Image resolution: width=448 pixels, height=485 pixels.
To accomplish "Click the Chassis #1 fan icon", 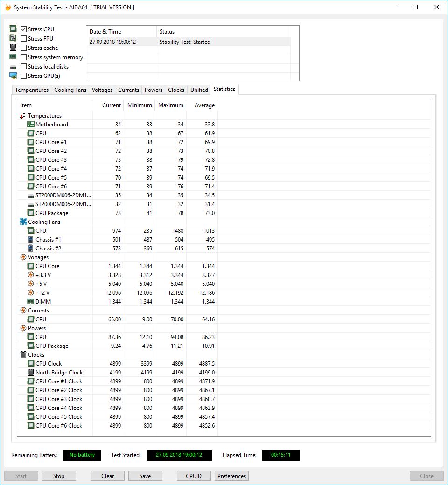I will (30, 239).
